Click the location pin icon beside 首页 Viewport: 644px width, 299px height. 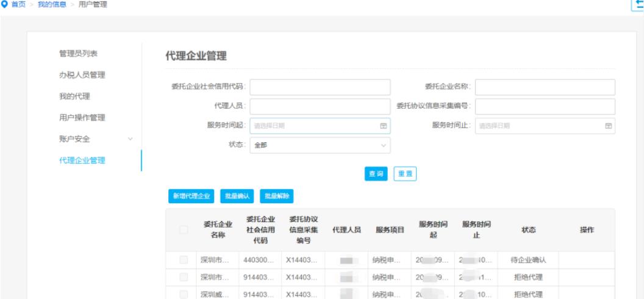click(x=5, y=5)
